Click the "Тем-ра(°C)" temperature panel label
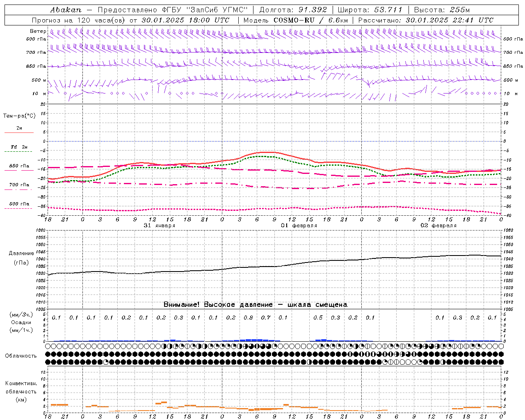This screenshot has width=525, height=420. pyautogui.click(x=19, y=116)
